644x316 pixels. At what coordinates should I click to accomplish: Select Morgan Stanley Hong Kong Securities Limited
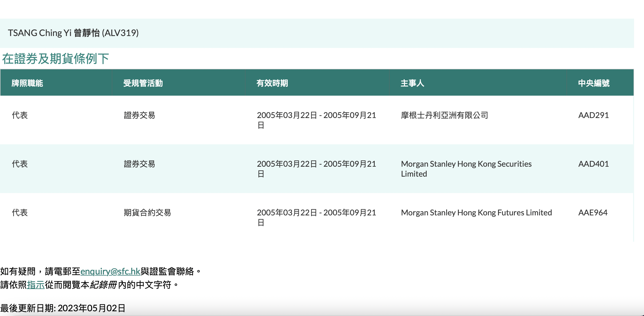pyautogui.click(x=466, y=169)
